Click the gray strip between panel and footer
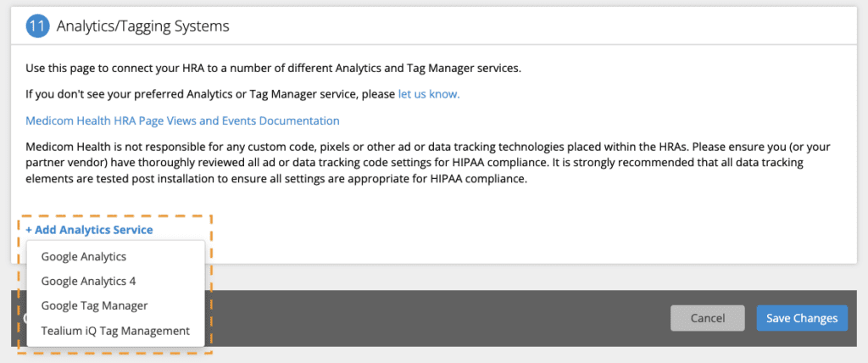 531,276
